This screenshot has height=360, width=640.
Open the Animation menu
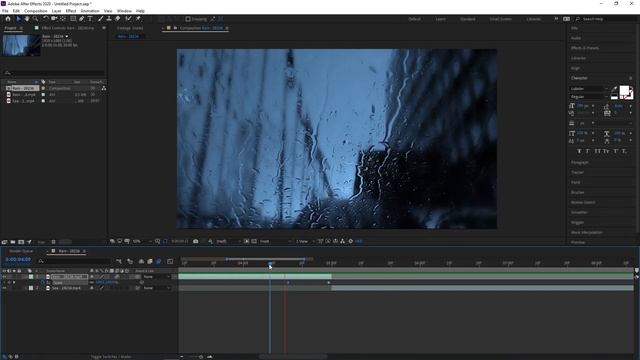[90, 11]
